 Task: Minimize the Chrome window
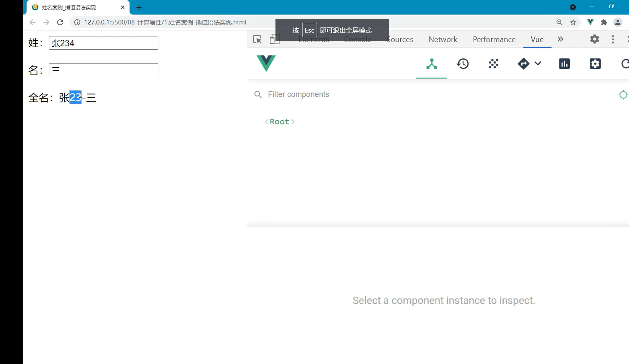coord(592,6)
